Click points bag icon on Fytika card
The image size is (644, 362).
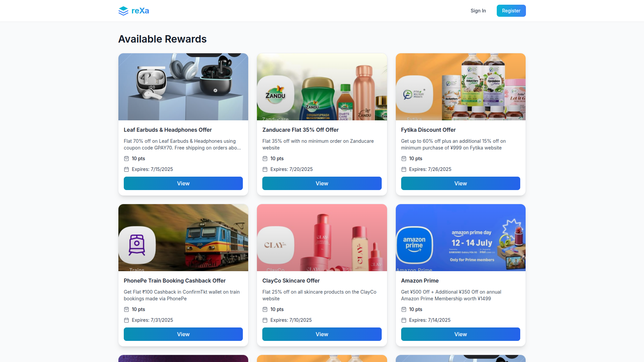(x=404, y=159)
